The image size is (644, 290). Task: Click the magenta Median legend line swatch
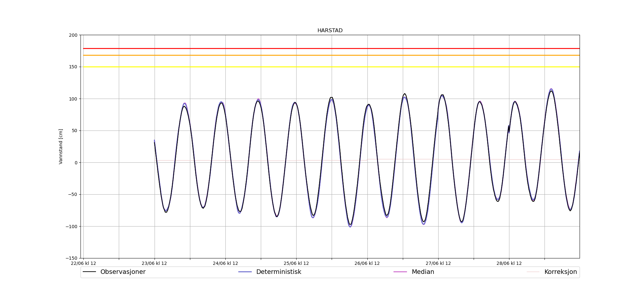pos(400,272)
